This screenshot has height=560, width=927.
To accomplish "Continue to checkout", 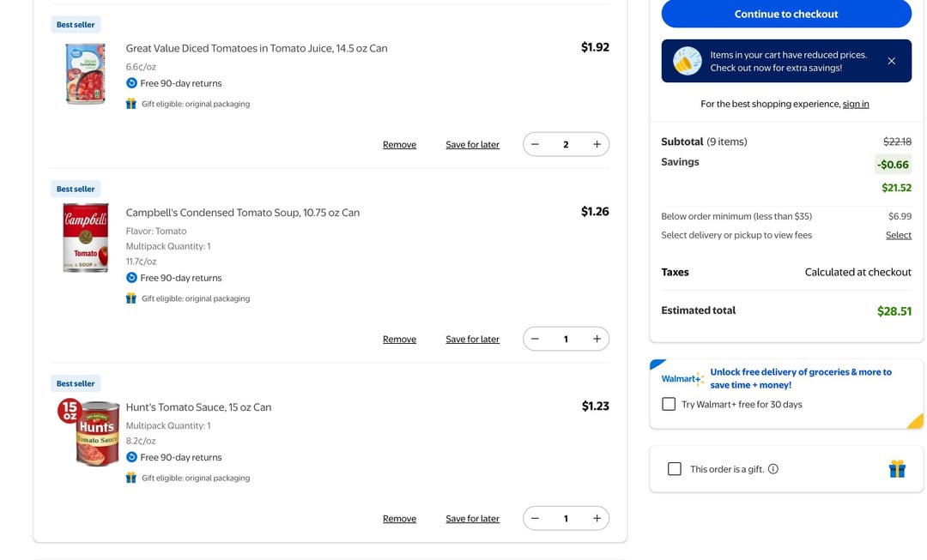I will (786, 14).
